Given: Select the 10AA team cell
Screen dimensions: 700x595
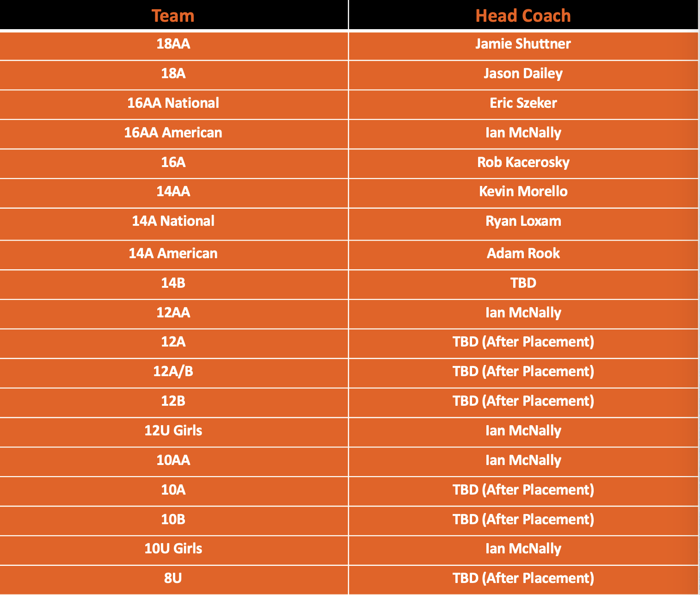Looking at the screenshot, I should [x=173, y=460].
